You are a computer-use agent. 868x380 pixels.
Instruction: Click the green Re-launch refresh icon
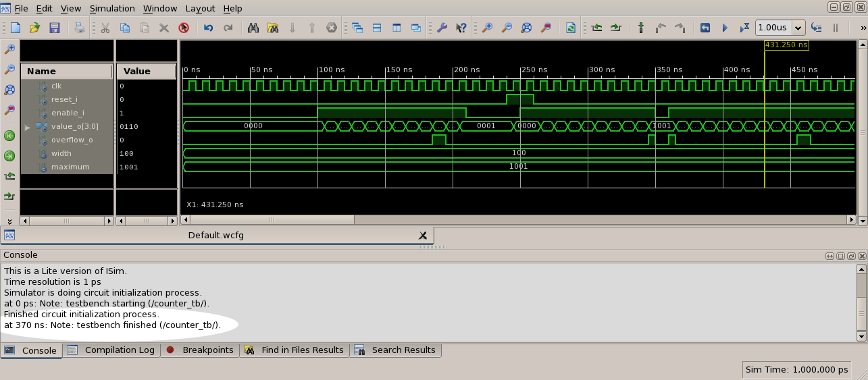[571, 28]
